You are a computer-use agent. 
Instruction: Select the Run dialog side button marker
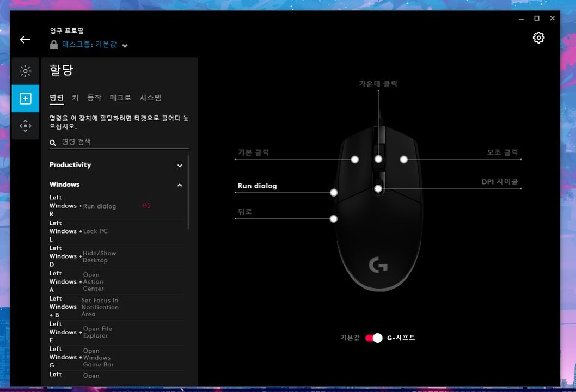(x=334, y=193)
